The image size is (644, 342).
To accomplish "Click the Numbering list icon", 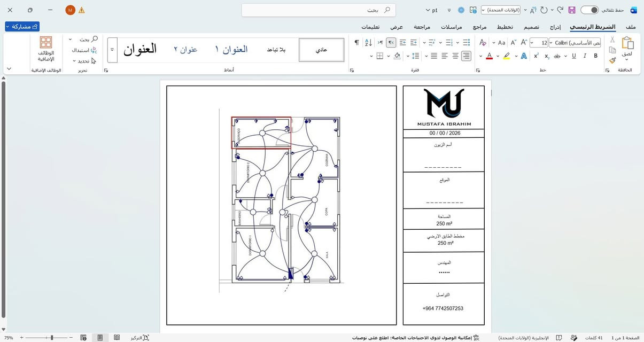I will [449, 43].
